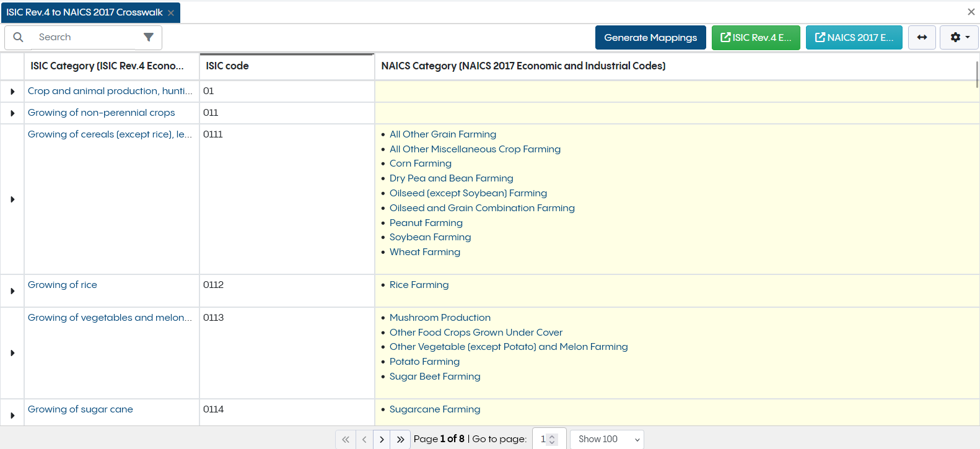Click the first page double-arrow

coord(346,439)
